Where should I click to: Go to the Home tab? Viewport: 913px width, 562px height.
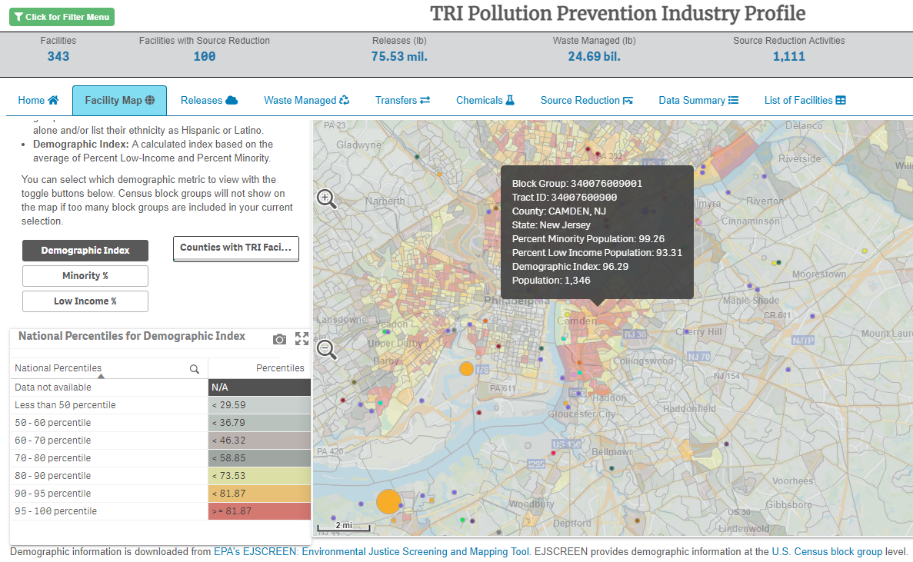(38, 100)
